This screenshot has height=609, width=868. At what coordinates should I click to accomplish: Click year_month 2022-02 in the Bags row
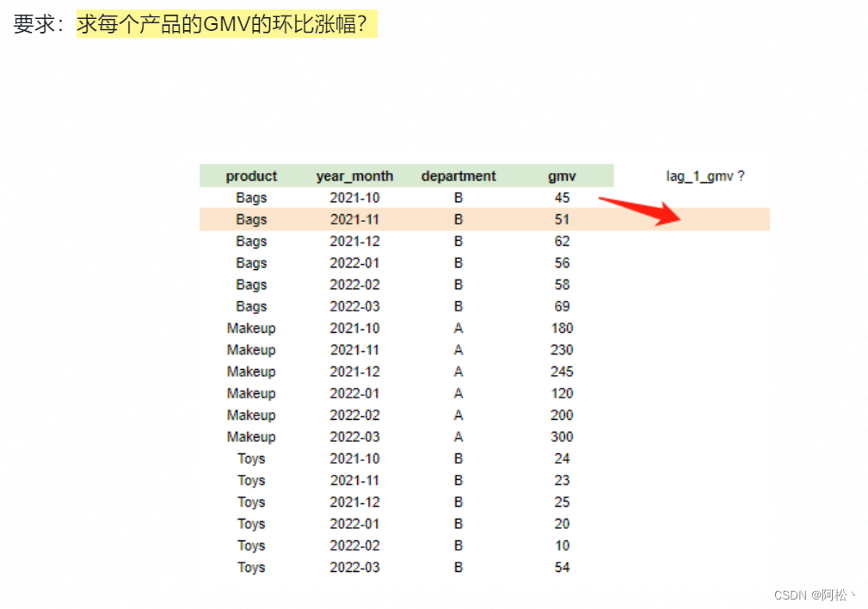coord(354,285)
